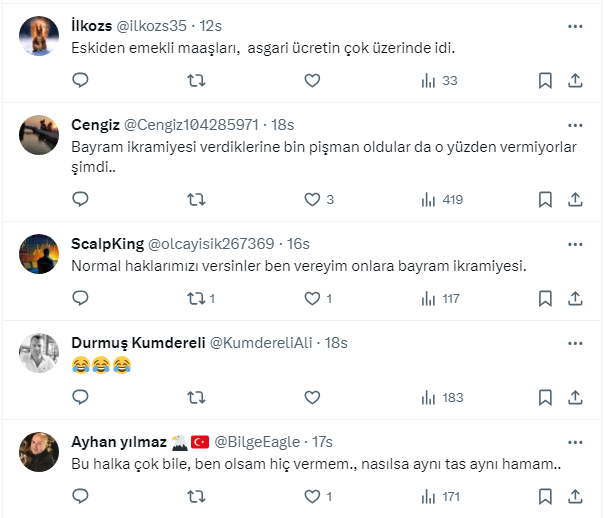Viewport: 604px width, 518px height.
Task: Retweet Cengiz's tweet about bayram ikramiyesi
Action: point(197,199)
